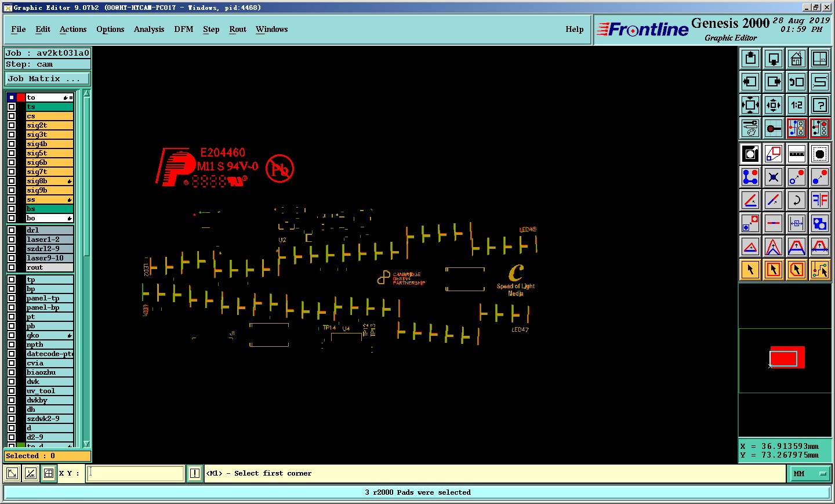
Task: Toggle the drl layer checkbox
Action: pyautogui.click(x=12, y=230)
